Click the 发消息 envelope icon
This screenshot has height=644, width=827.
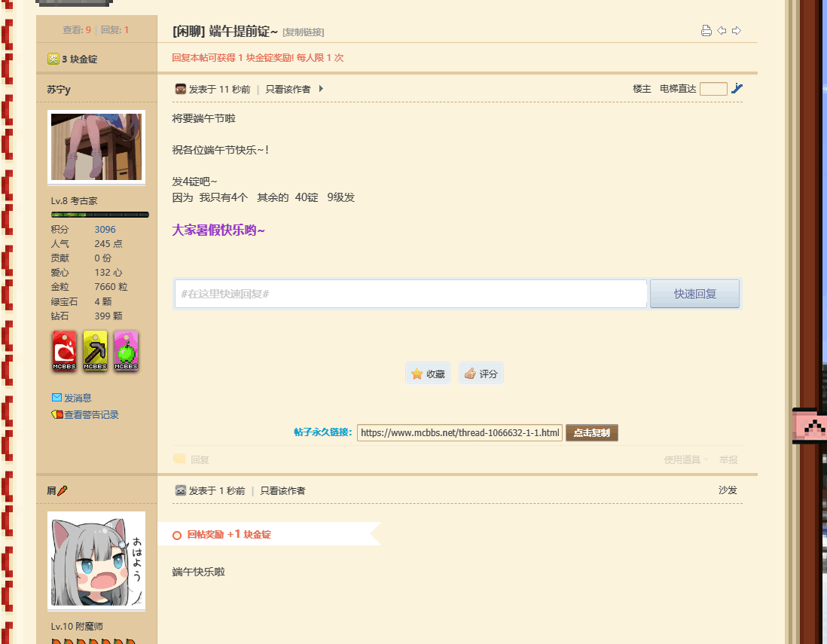(57, 397)
